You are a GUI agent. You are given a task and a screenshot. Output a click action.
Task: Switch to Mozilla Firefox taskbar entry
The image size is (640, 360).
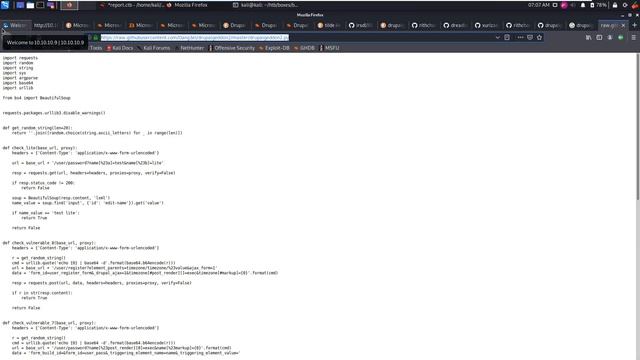187,5
